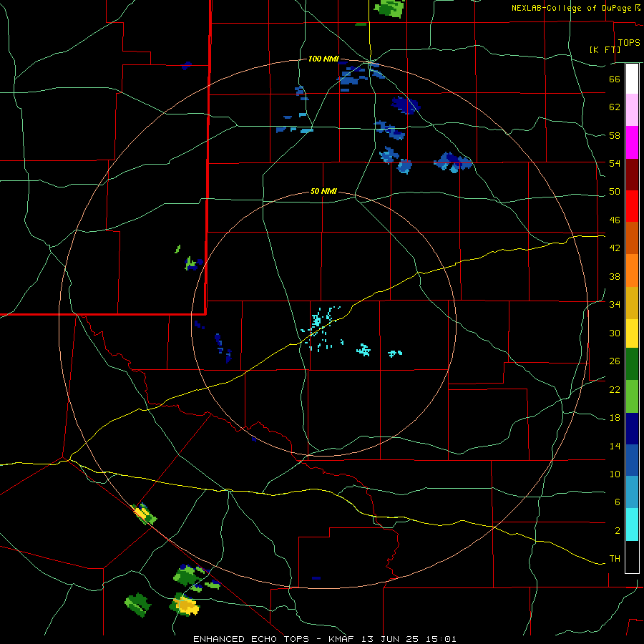Click the light green legend swatch
Image resolution: width=644 pixels, height=644 pixels.
pos(632,396)
